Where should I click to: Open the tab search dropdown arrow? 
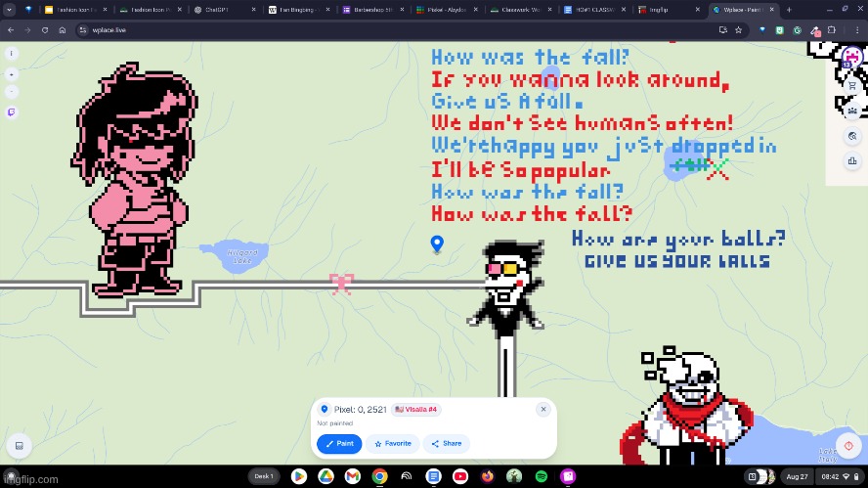(9, 10)
